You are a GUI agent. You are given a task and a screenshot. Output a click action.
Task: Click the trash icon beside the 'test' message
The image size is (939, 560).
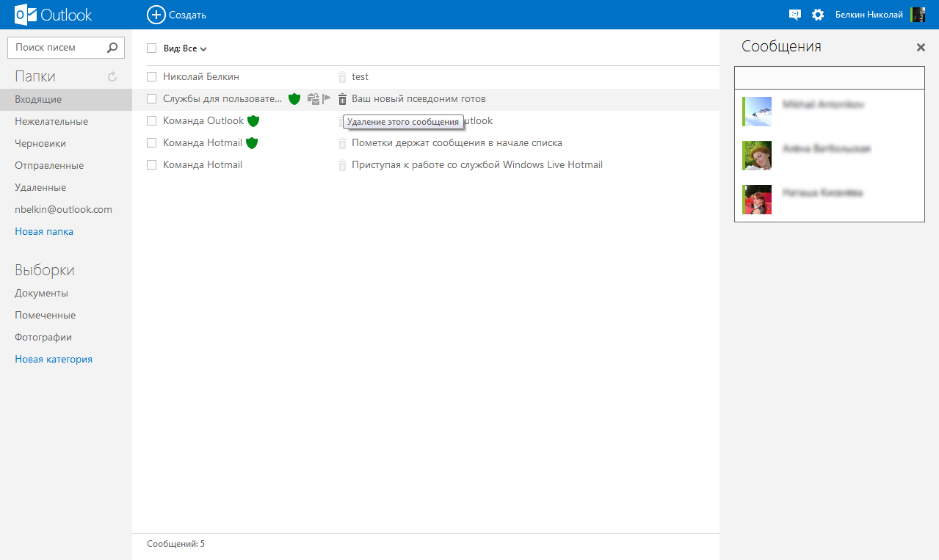(x=342, y=77)
